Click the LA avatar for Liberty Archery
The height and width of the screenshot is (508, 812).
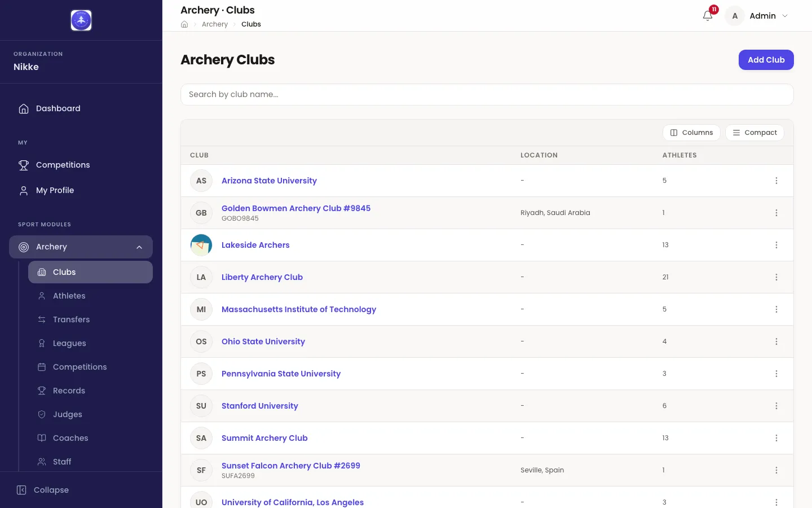(201, 277)
